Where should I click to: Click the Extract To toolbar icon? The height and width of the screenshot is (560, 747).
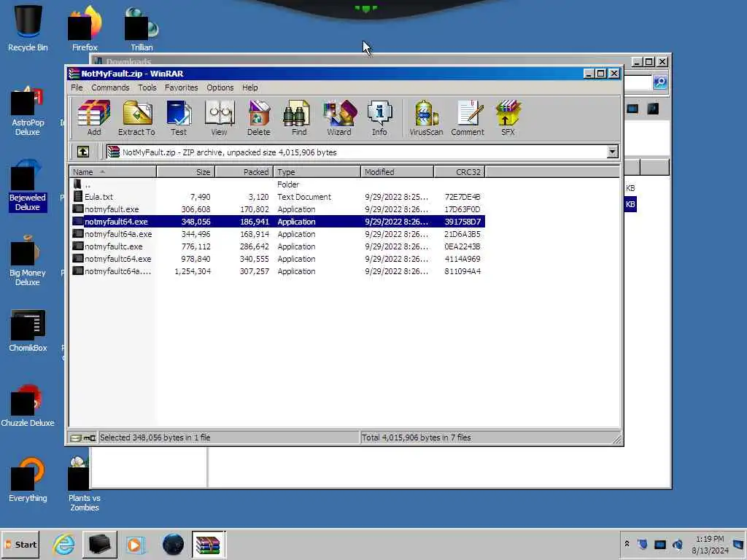click(136, 118)
